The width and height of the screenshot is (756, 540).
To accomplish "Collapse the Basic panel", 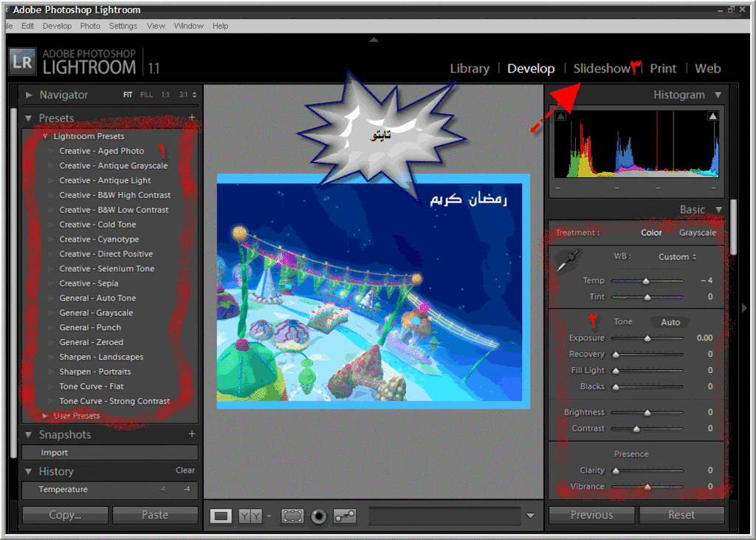I will pos(718,210).
